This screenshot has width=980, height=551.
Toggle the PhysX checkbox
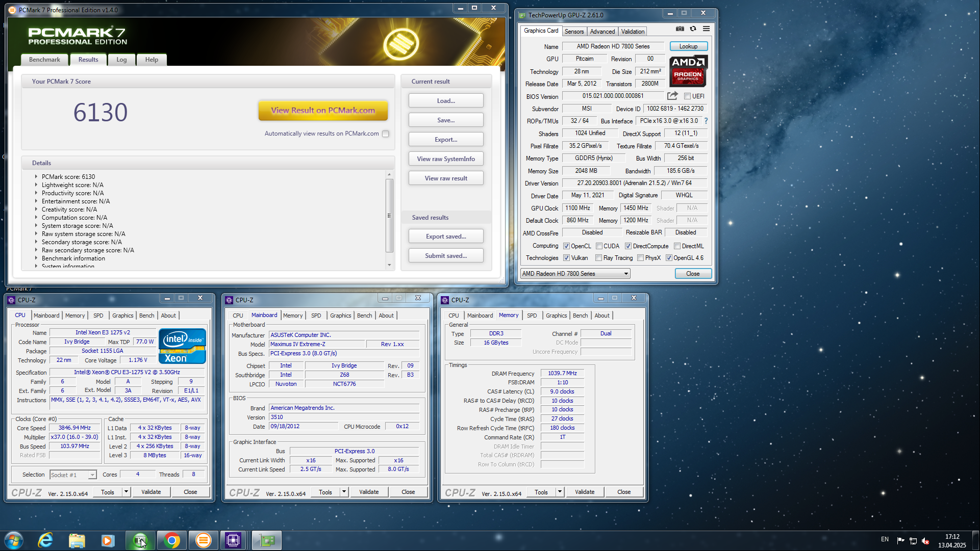[640, 257]
